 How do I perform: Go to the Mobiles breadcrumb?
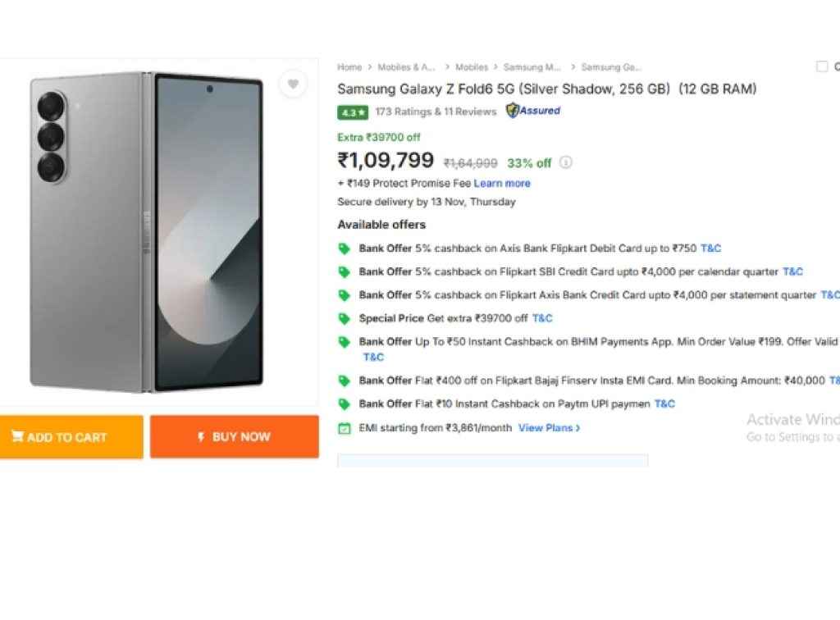(472, 67)
